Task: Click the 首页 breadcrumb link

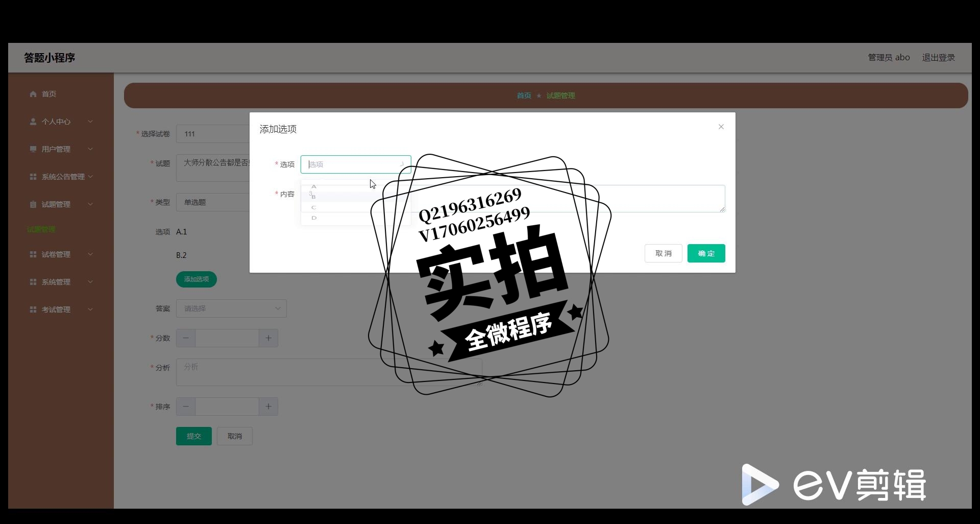Action: (524, 96)
